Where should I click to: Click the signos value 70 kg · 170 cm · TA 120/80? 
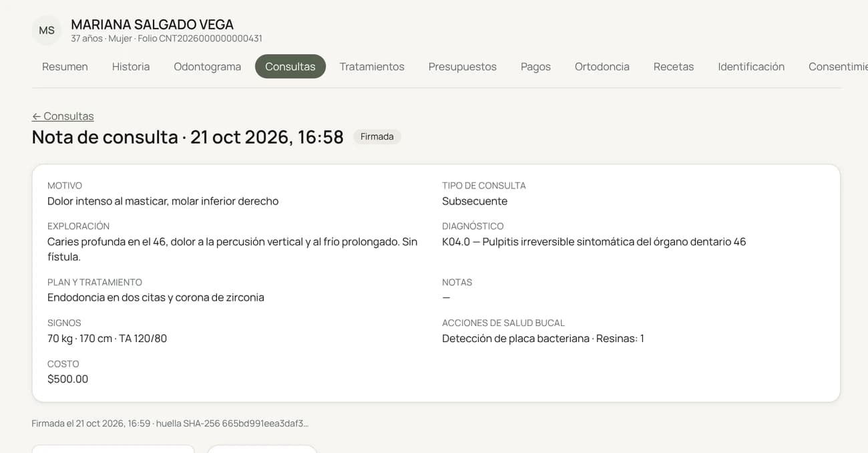[107, 338]
